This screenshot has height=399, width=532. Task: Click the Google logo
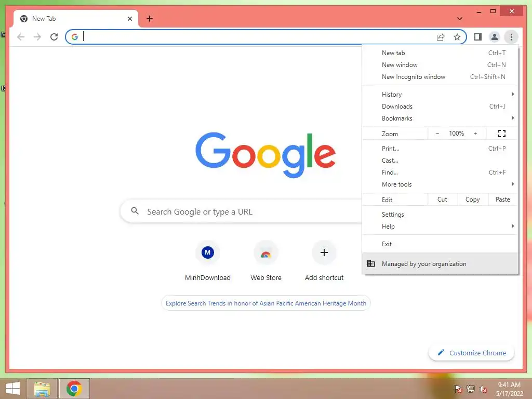265,155
